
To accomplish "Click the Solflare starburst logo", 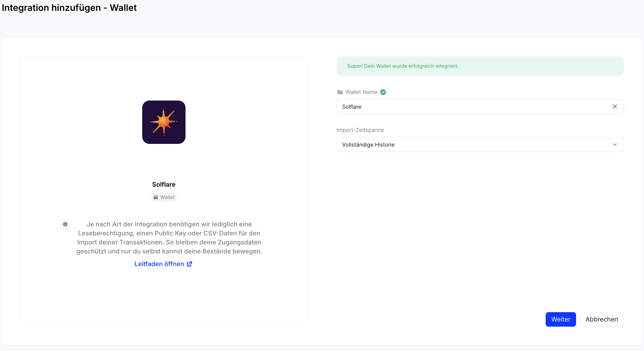I will (x=164, y=122).
